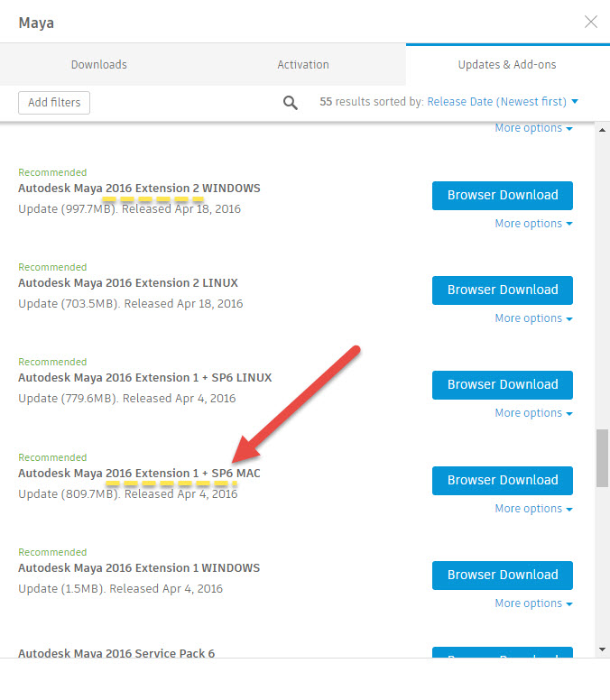
Task: Click title Autodesk Maya 2016 Extension 2 LINUX
Action: click(x=128, y=283)
